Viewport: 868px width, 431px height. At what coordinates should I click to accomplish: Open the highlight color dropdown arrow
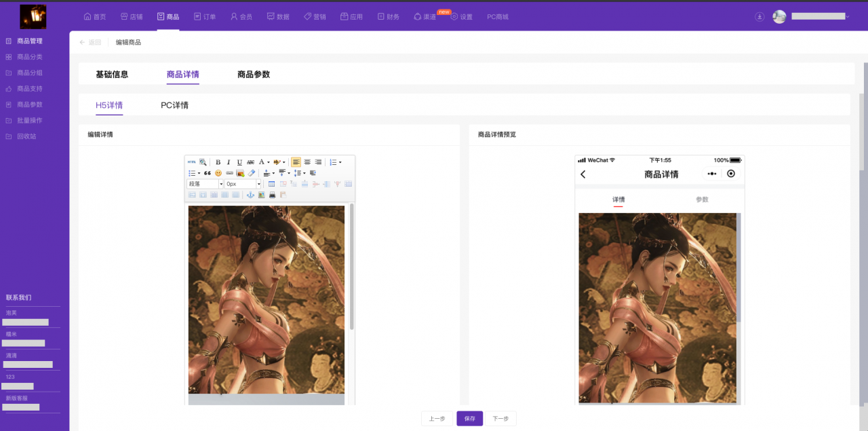point(284,162)
